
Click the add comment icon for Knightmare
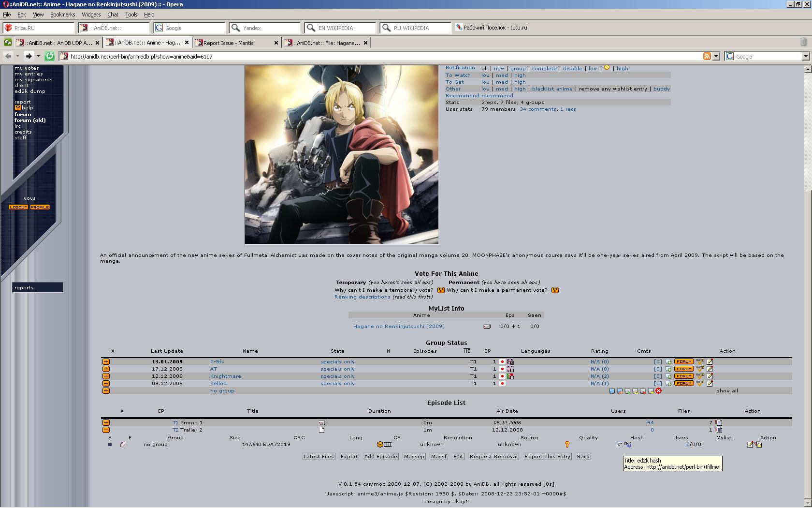668,376
